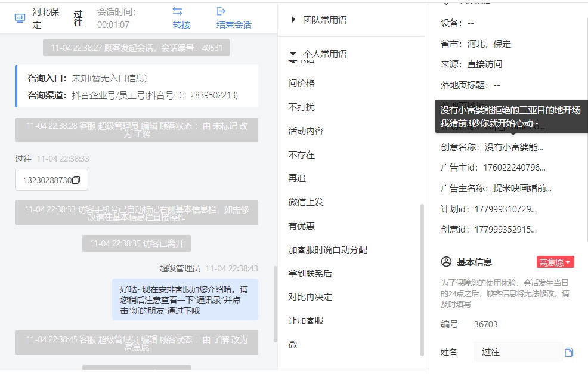Viewport: 588px width, 374px height.
Task: Click the phone number 13230288730 message
Action: pyautogui.click(x=47, y=180)
